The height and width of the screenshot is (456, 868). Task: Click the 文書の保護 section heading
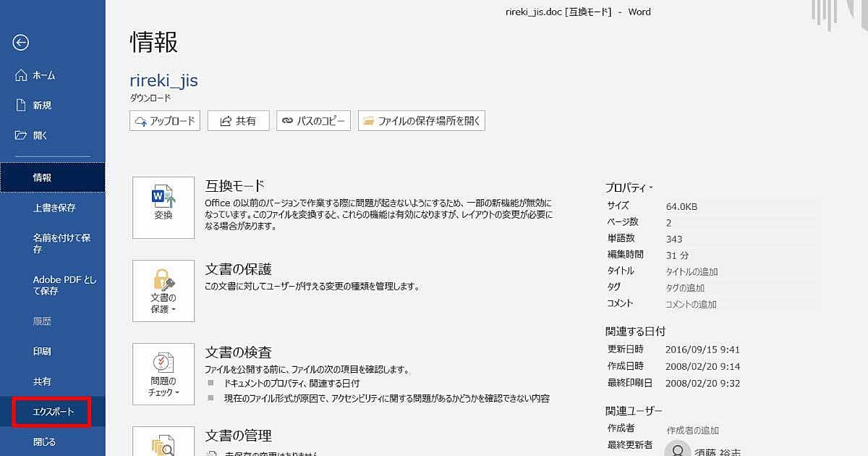238,269
